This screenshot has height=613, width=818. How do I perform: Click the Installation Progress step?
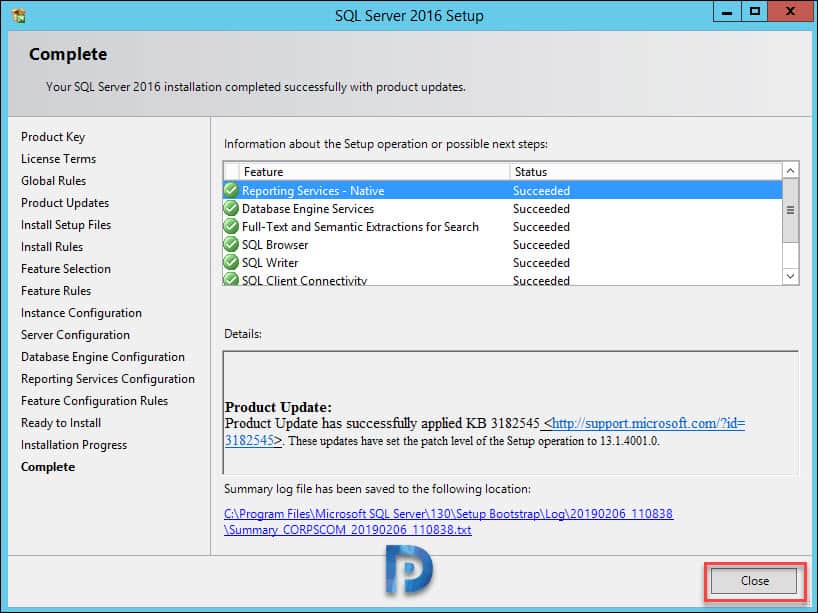pyautogui.click(x=74, y=445)
